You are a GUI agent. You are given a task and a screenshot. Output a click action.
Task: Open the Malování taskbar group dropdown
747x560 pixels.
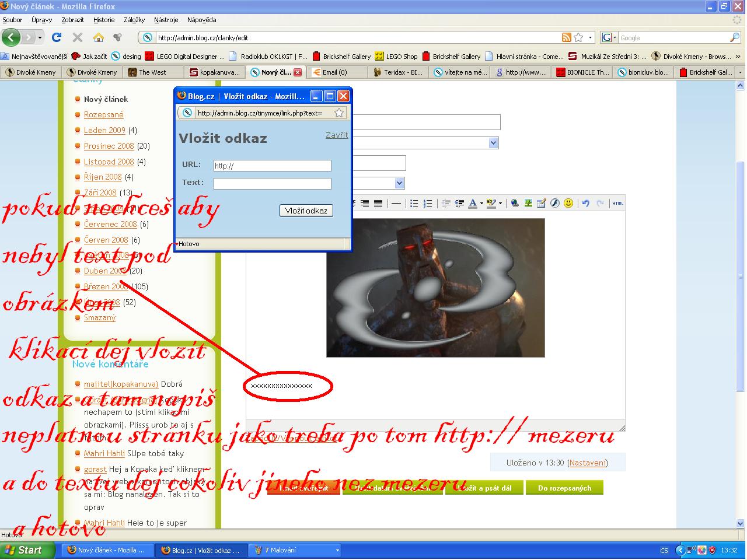(x=337, y=549)
